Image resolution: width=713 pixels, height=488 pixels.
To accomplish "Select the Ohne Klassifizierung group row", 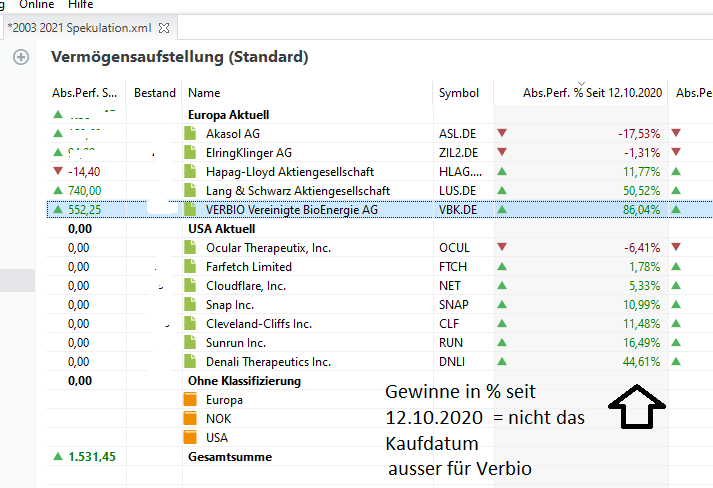I will point(244,381).
